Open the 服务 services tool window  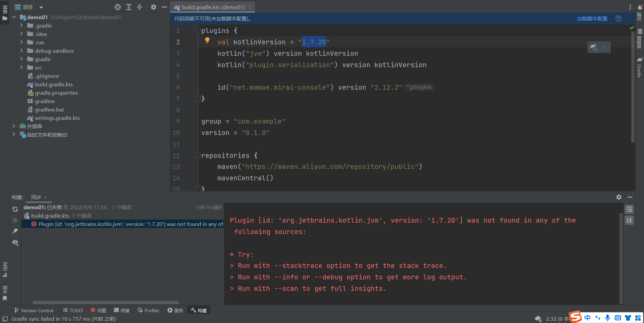tap(175, 311)
